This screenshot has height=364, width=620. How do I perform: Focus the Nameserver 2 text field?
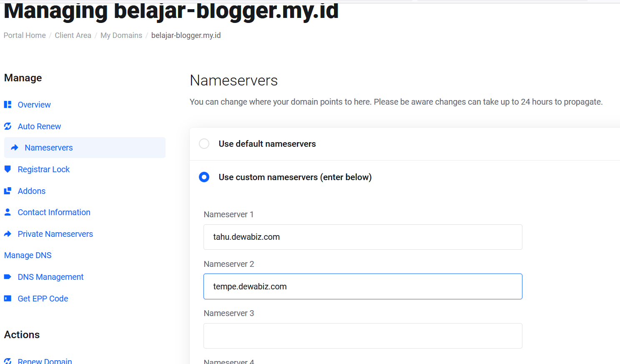click(362, 286)
